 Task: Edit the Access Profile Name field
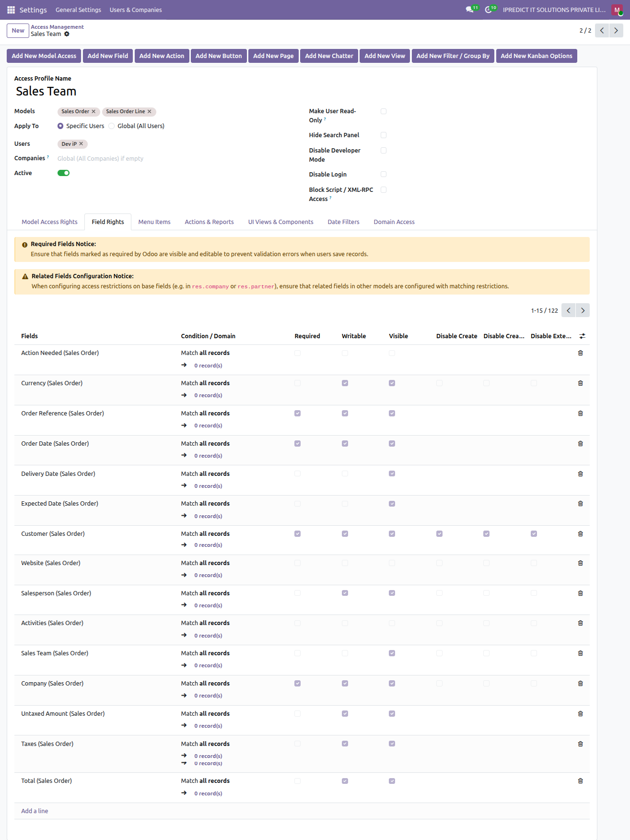(x=157, y=92)
